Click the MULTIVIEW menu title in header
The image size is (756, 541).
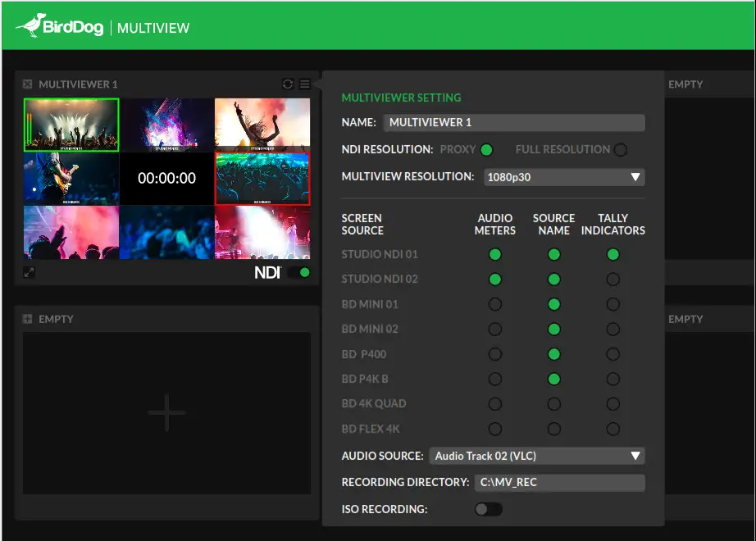coord(154,26)
